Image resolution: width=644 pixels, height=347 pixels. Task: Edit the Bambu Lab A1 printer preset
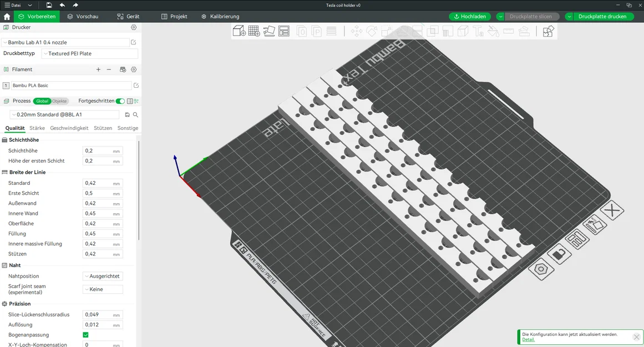tap(134, 42)
